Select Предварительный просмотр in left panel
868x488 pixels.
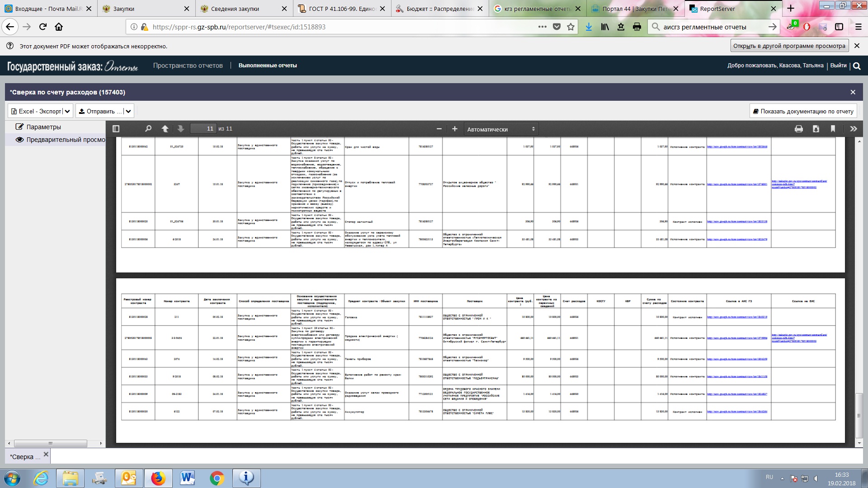(x=65, y=140)
